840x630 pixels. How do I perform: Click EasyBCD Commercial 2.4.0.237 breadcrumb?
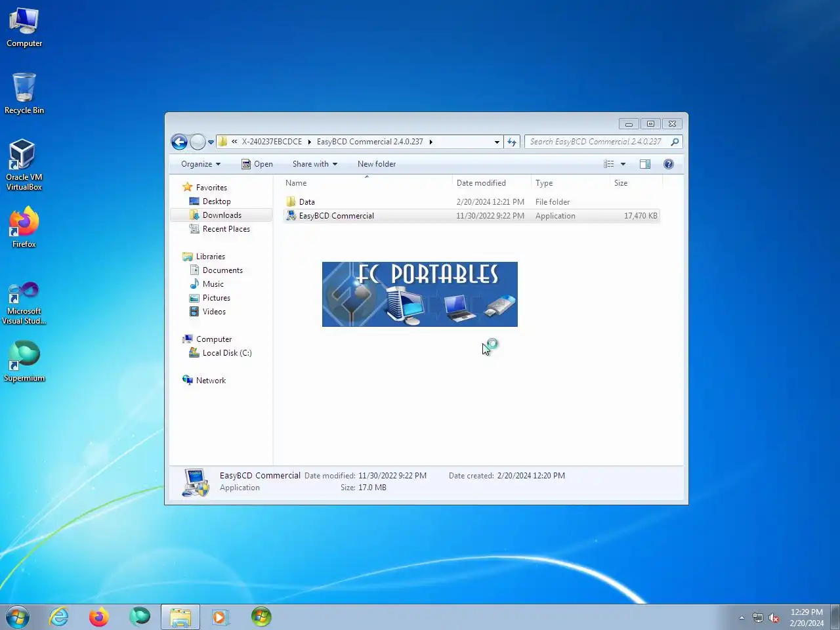[369, 142]
